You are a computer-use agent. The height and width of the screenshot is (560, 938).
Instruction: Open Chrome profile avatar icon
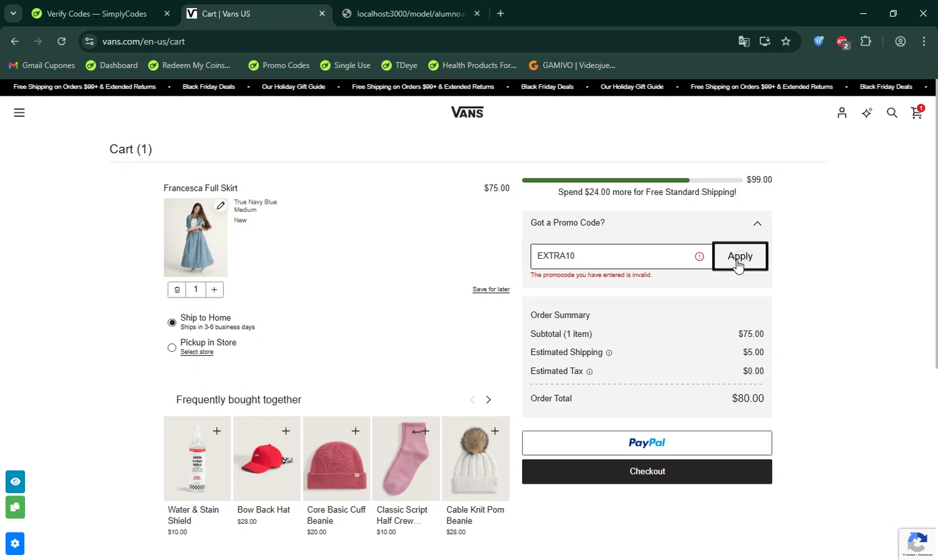pos(900,41)
